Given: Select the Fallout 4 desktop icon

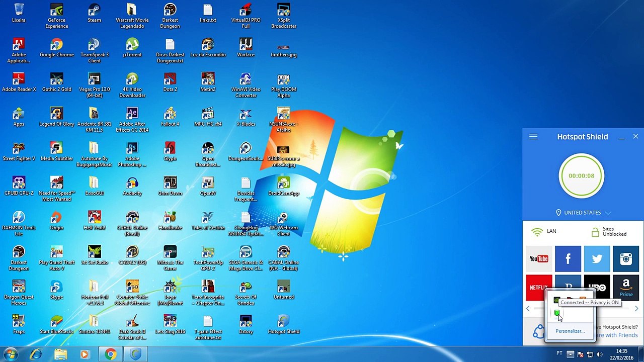Looking at the screenshot, I should tap(170, 117).
